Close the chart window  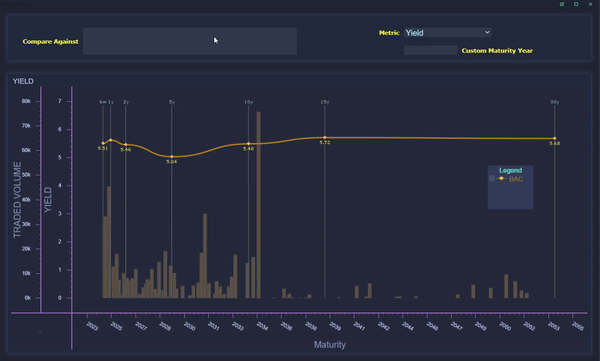590,4
